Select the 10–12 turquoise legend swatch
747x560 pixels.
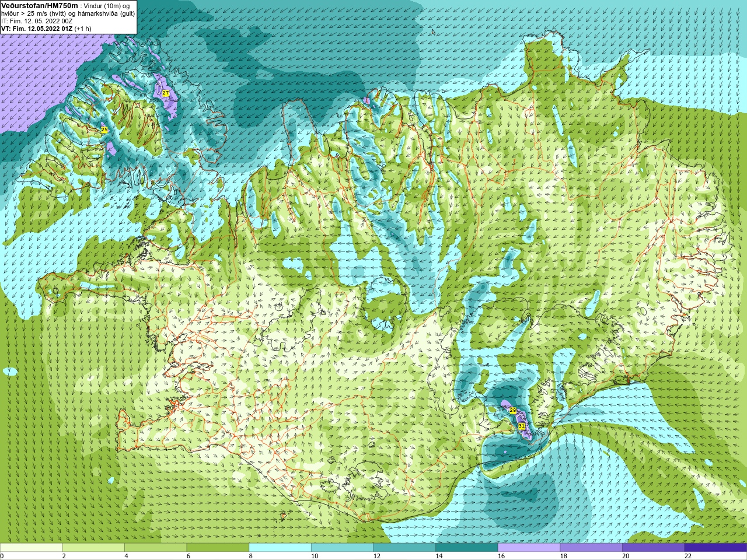343,548
